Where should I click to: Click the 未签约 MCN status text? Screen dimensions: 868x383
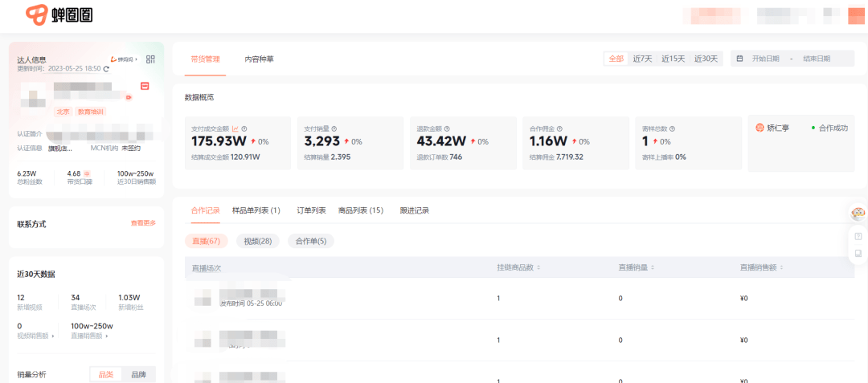[131, 148]
